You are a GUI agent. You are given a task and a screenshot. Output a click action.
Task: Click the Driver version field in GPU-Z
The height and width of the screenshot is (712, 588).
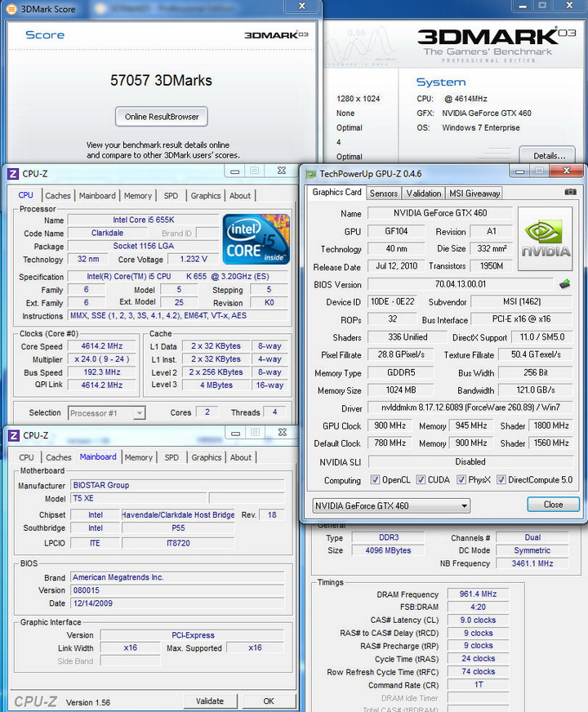pos(470,407)
